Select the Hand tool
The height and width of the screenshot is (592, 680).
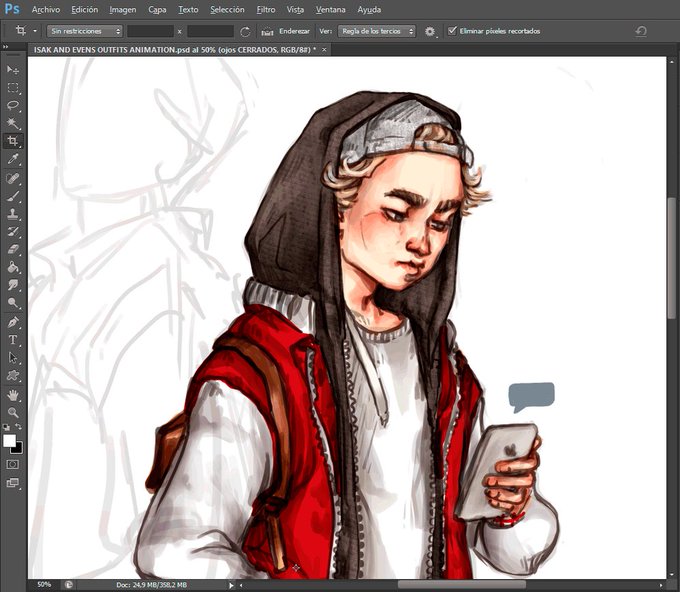[13, 395]
